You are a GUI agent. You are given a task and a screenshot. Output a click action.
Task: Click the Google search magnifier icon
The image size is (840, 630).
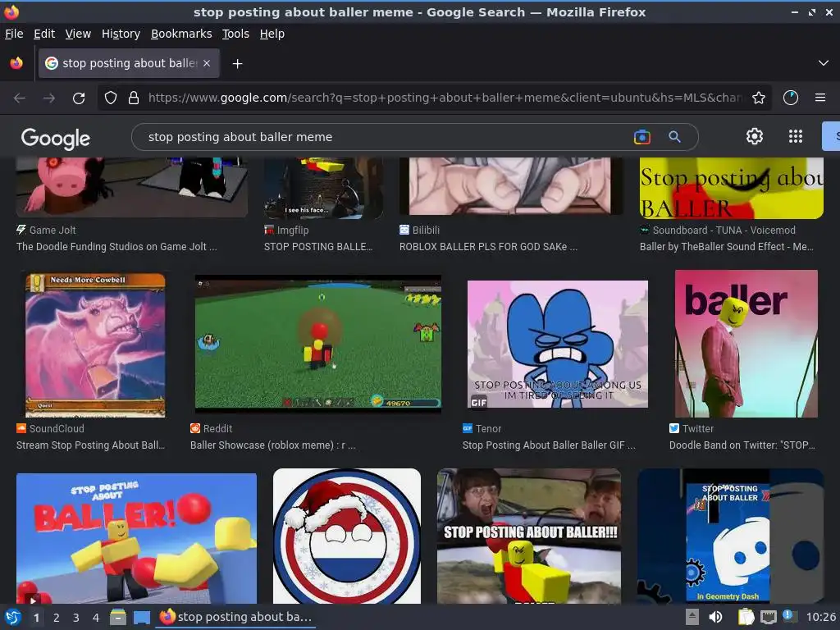(674, 137)
